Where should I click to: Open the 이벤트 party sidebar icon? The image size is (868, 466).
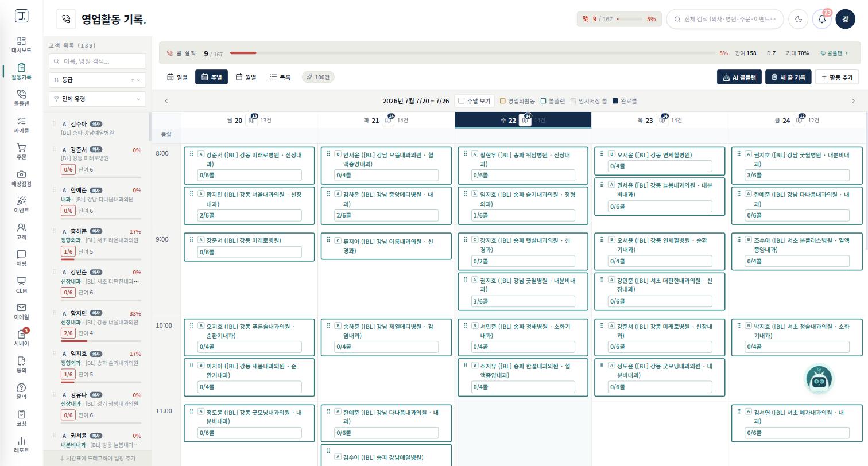pyautogui.click(x=21, y=205)
